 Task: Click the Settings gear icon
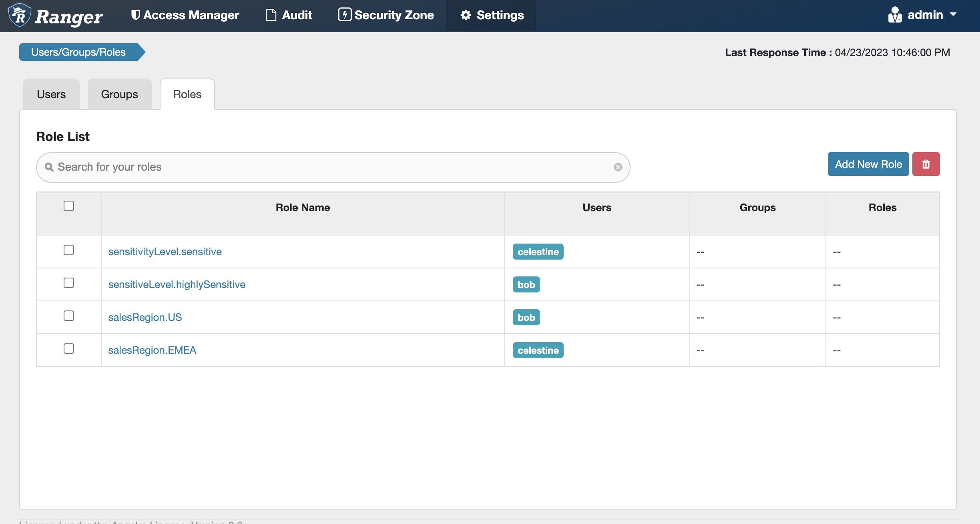tap(466, 15)
